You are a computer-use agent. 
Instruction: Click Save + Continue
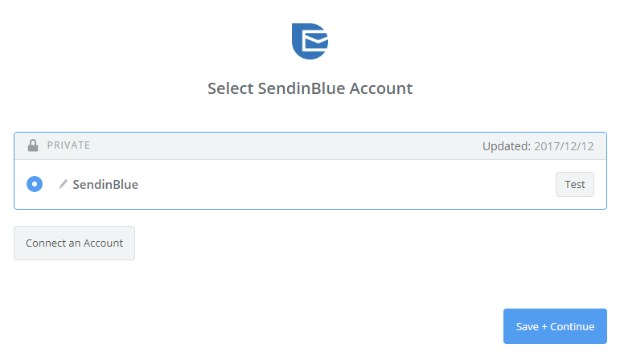click(555, 326)
